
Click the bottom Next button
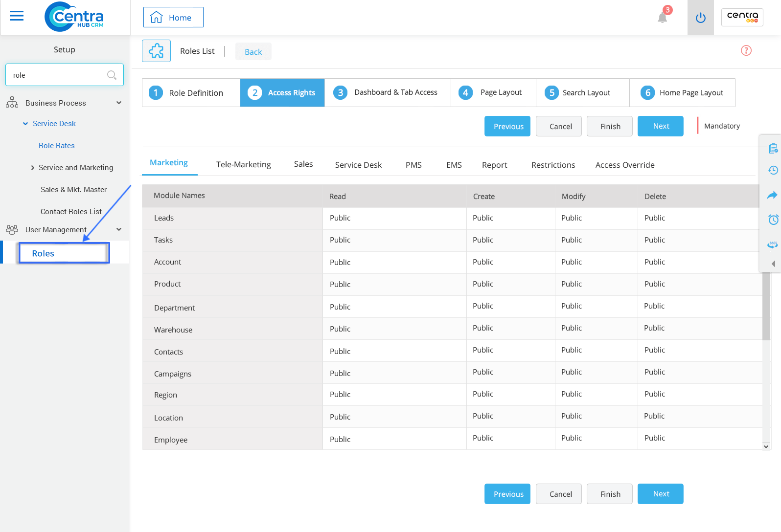[x=661, y=494]
